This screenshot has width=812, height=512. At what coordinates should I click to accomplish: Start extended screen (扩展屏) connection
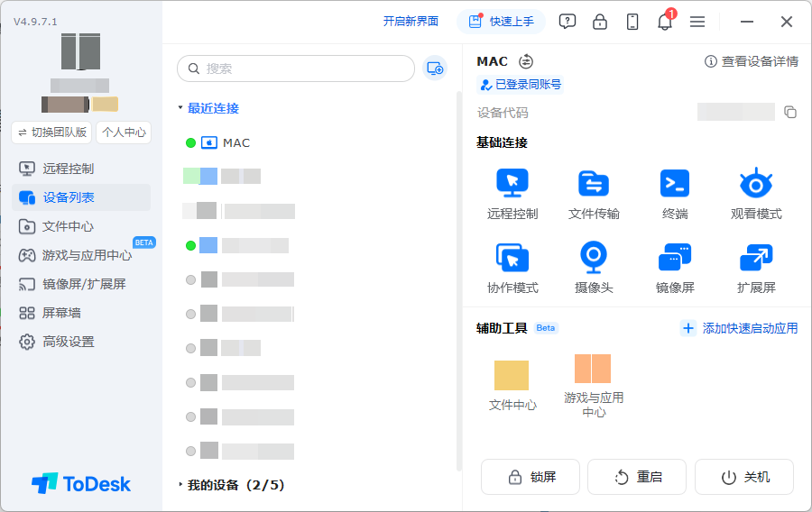(x=756, y=257)
